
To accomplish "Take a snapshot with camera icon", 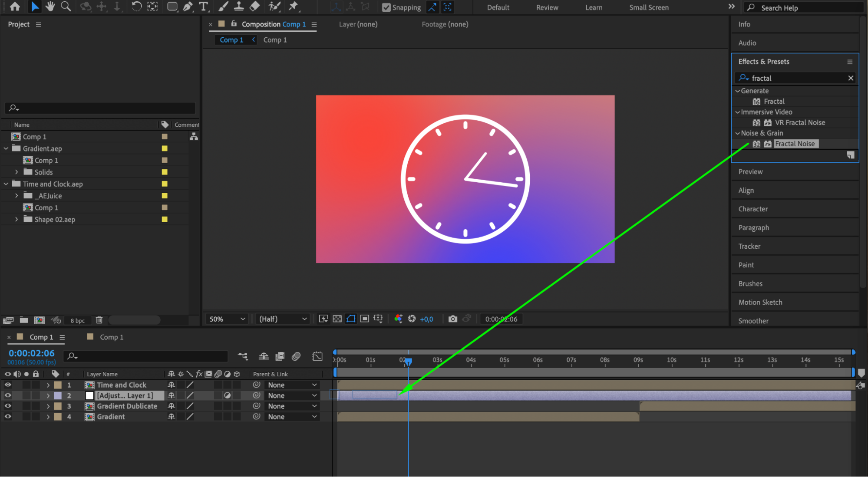I will pos(452,319).
